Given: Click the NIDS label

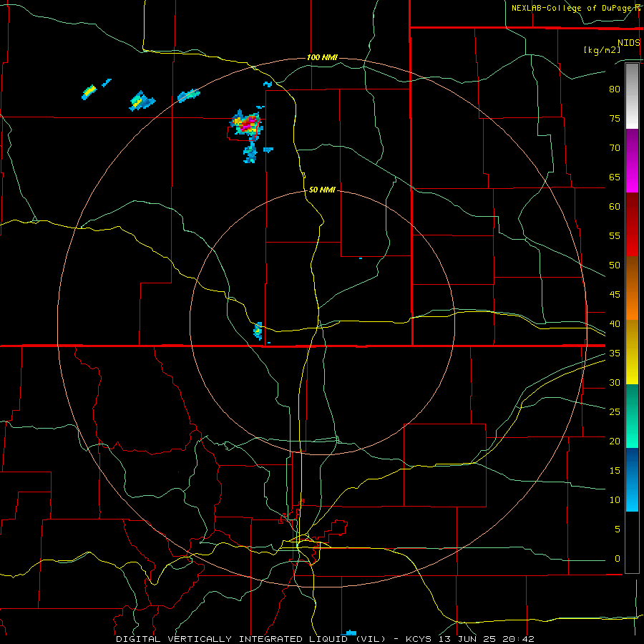Looking at the screenshot, I should (628, 42).
